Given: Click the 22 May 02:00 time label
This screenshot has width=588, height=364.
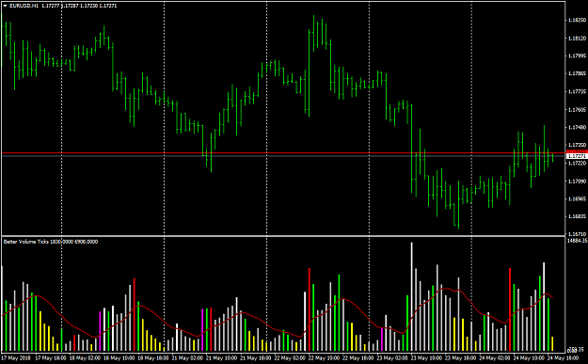Looking at the screenshot, I should [x=290, y=358].
